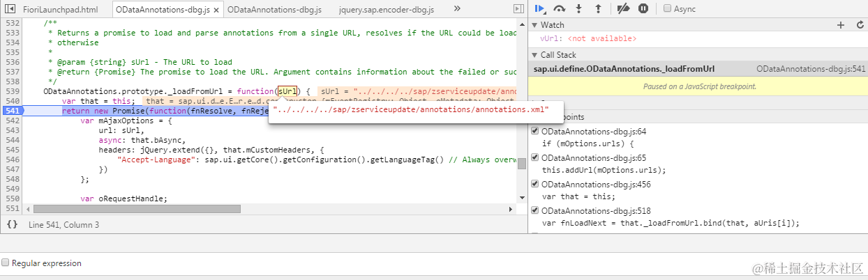Collapse the Call Stack section
This screenshot has height=280, width=868.
534,55
